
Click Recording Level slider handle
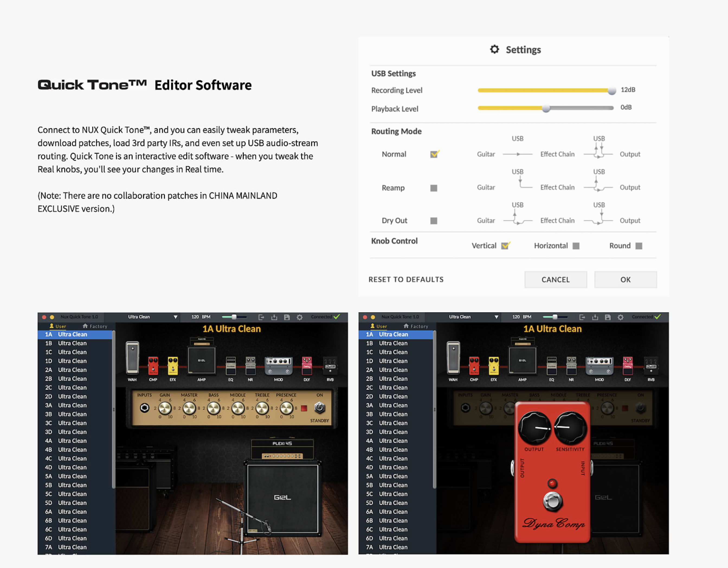point(612,90)
